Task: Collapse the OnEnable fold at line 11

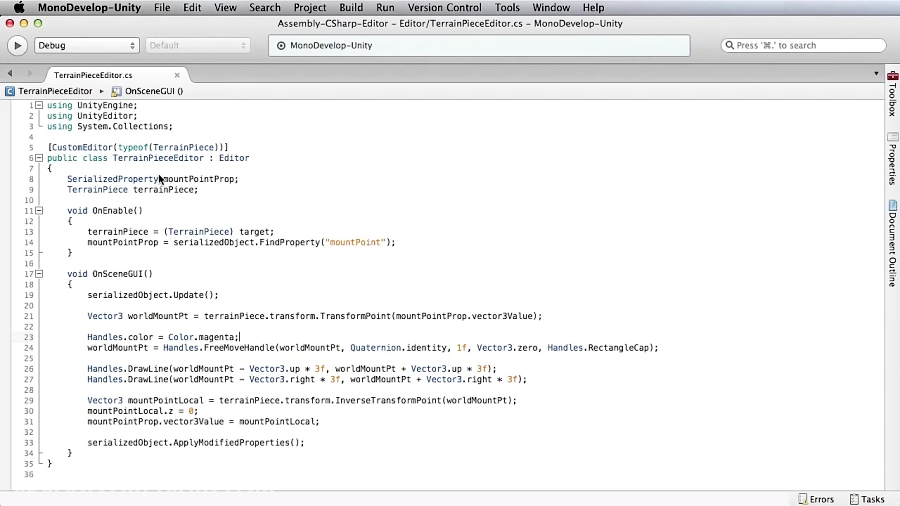Action: tap(39, 211)
